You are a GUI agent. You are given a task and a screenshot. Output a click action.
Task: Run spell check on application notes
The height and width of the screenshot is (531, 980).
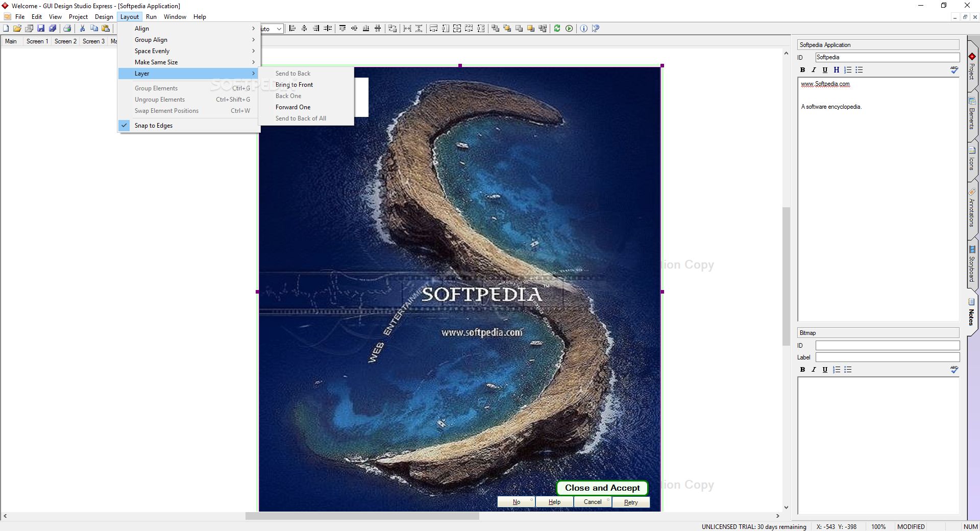(x=954, y=70)
